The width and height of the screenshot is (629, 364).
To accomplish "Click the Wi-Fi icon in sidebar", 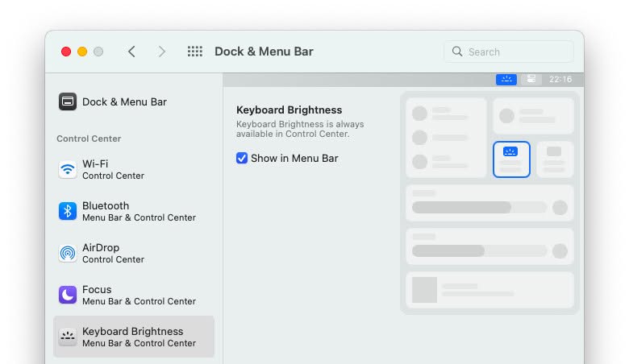I will (68, 169).
